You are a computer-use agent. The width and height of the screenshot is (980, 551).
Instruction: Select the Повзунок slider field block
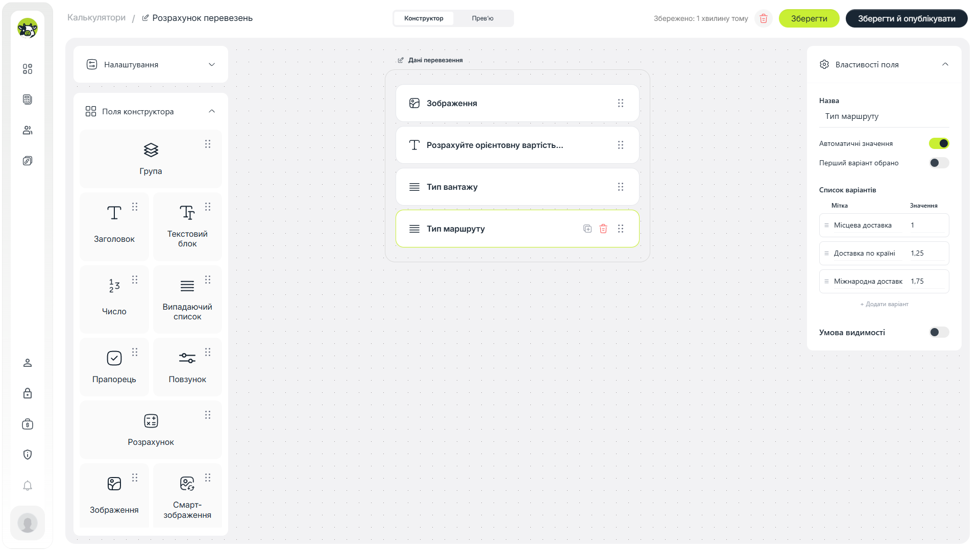[x=187, y=367]
